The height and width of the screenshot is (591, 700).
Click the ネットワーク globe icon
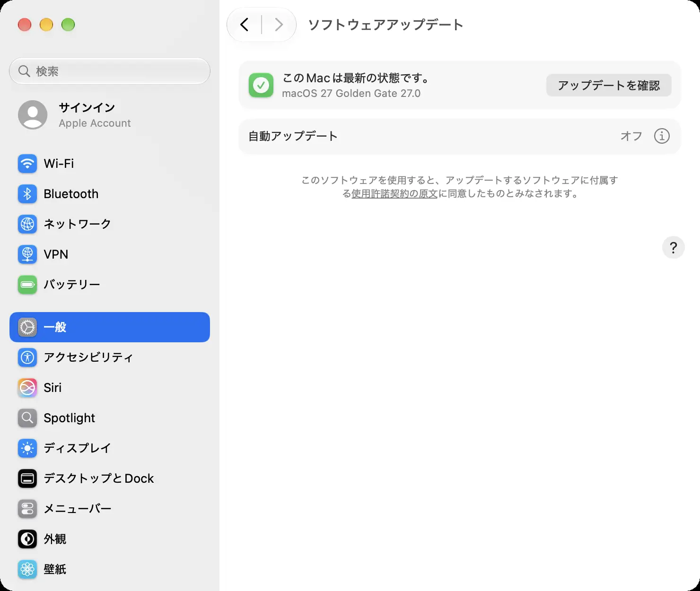[x=27, y=224]
